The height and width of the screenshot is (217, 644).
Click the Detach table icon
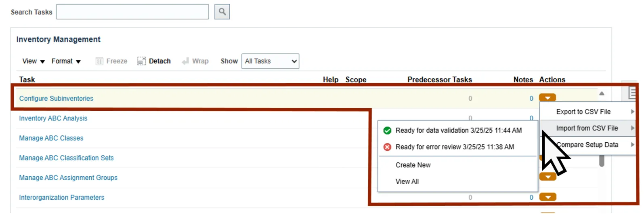141,61
